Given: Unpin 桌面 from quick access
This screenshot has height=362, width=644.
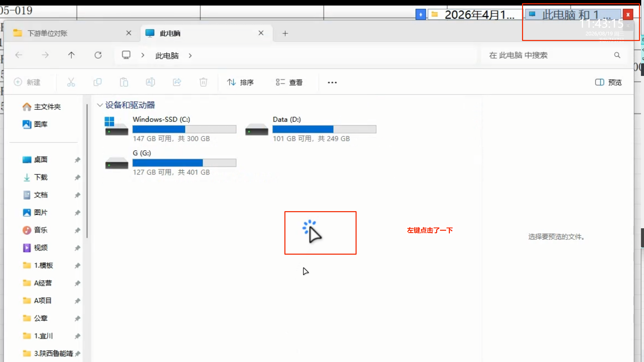Looking at the screenshot, I should (77, 160).
